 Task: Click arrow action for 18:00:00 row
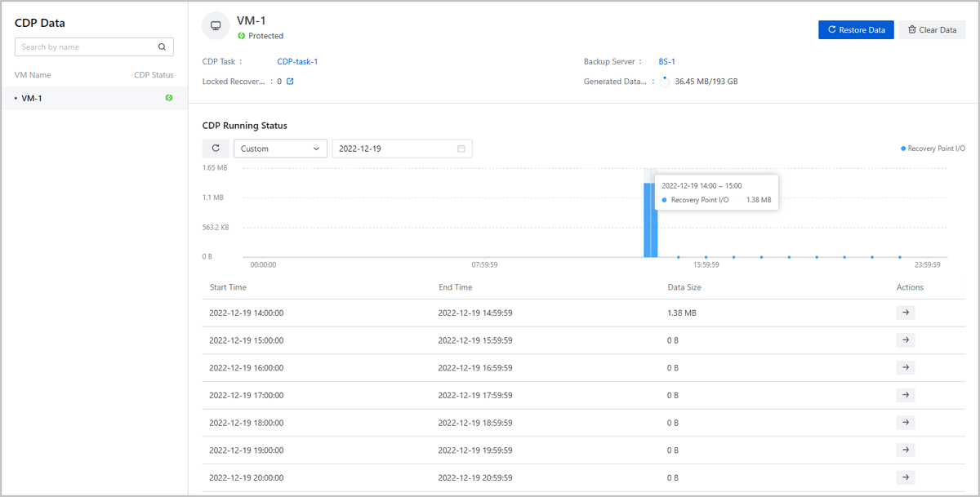(x=905, y=423)
